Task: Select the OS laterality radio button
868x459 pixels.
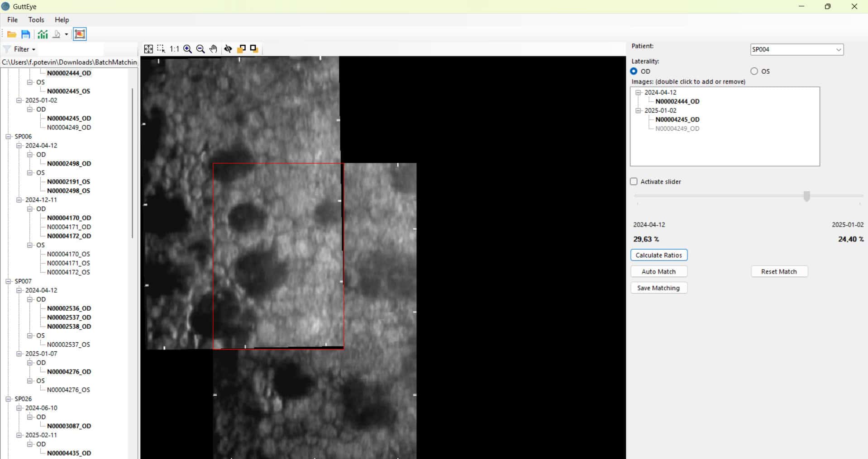Action: pyautogui.click(x=754, y=71)
